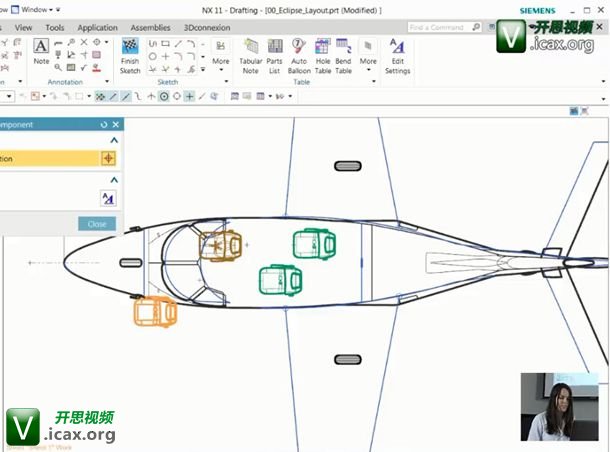Click the specify location crosshair icon
This screenshot has height=452, width=610.
[x=108, y=158]
